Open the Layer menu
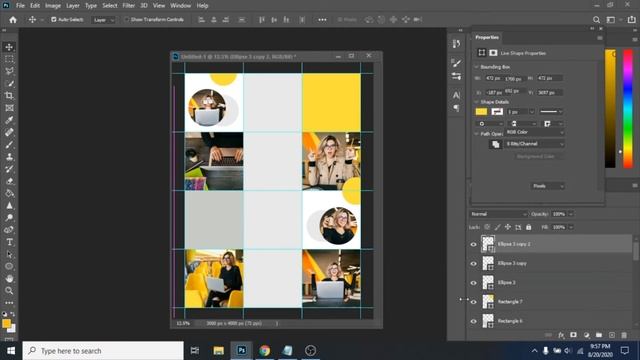The width and height of the screenshot is (640, 360). pyautogui.click(x=73, y=6)
